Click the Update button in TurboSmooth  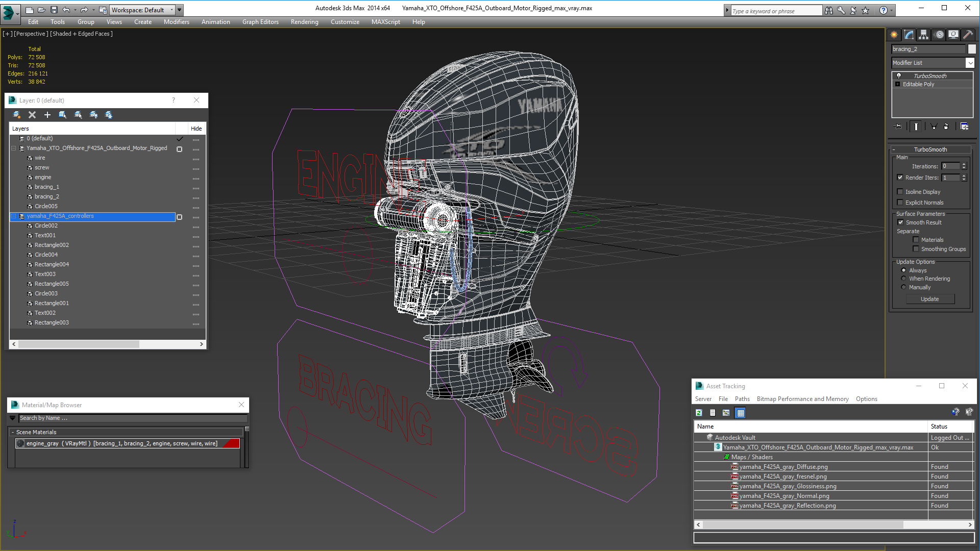930,299
